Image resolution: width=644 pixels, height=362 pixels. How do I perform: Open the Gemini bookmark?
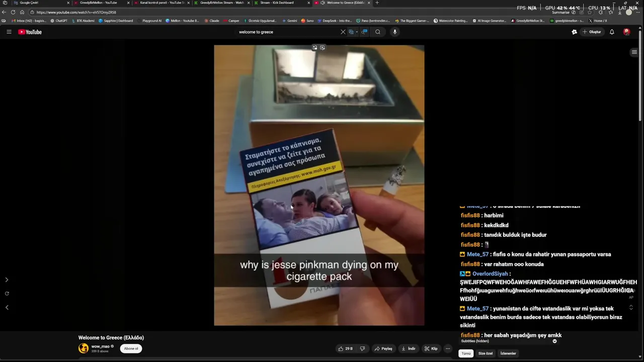pos(289,21)
